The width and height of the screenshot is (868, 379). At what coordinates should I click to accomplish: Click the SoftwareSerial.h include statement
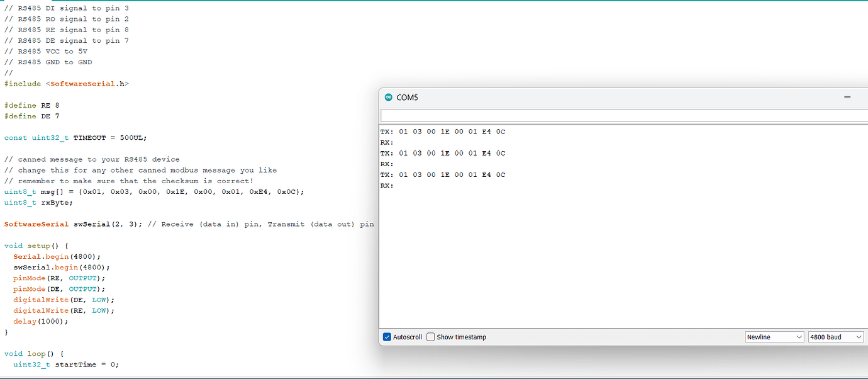(65, 83)
